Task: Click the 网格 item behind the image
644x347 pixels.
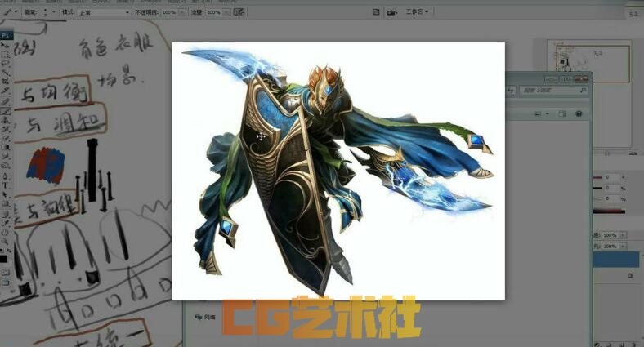Action: (205, 317)
